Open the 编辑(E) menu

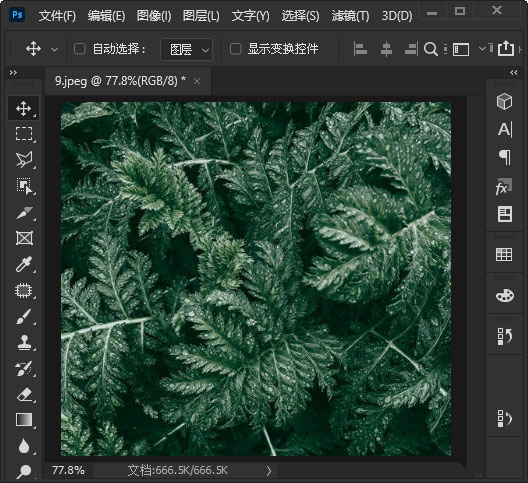click(106, 16)
